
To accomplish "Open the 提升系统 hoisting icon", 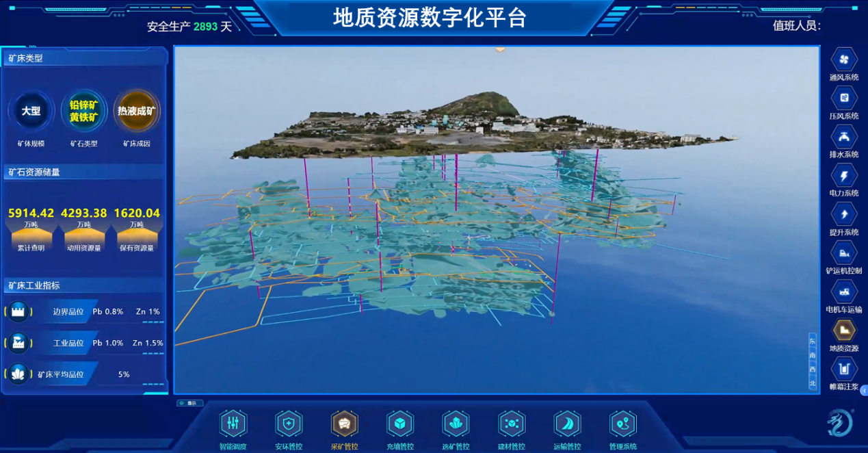I will (x=843, y=214).
